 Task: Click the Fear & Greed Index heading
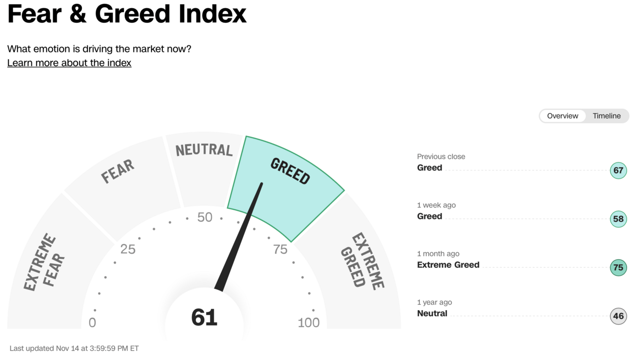(x=127, y=13)
